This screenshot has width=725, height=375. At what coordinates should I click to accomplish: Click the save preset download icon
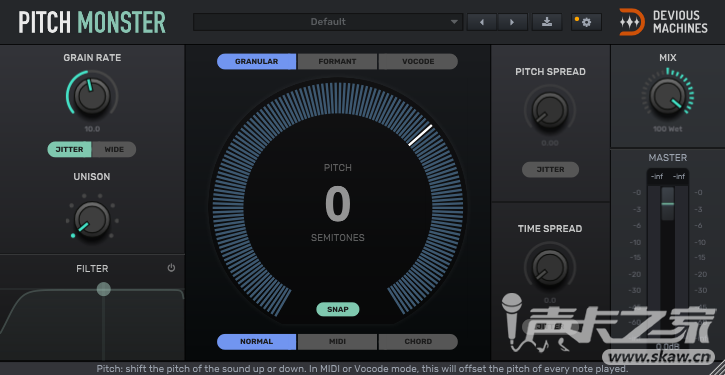pos(547,22)
